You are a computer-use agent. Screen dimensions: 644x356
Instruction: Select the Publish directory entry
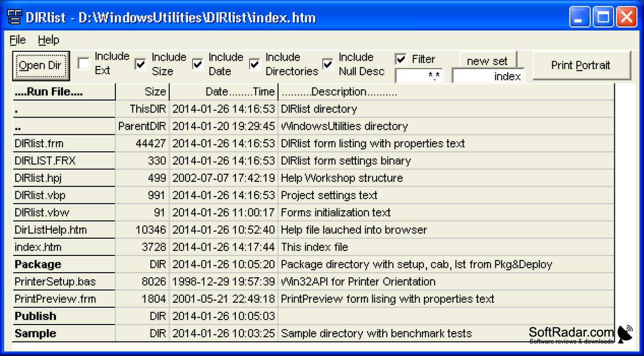[x=64, y=316]
